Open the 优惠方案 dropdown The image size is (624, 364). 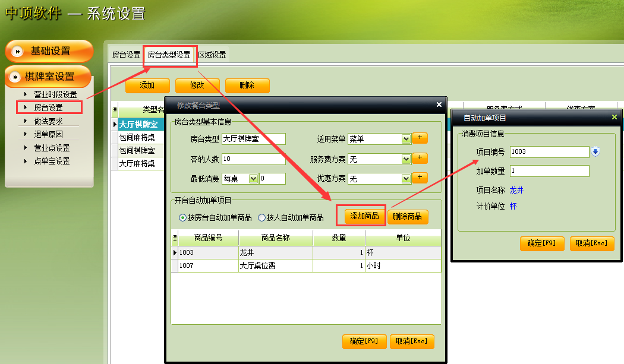click(x=406, y=179)
